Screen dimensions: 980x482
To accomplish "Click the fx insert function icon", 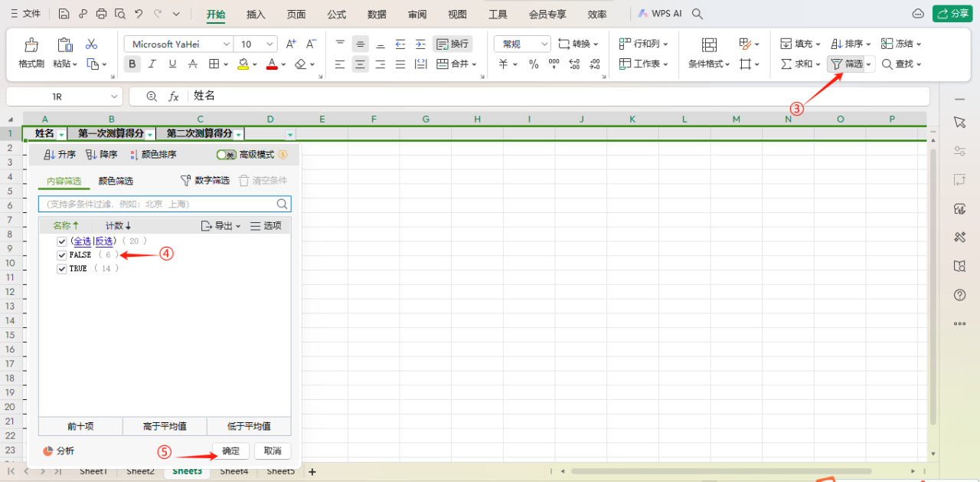I will [x=174, y=96].
